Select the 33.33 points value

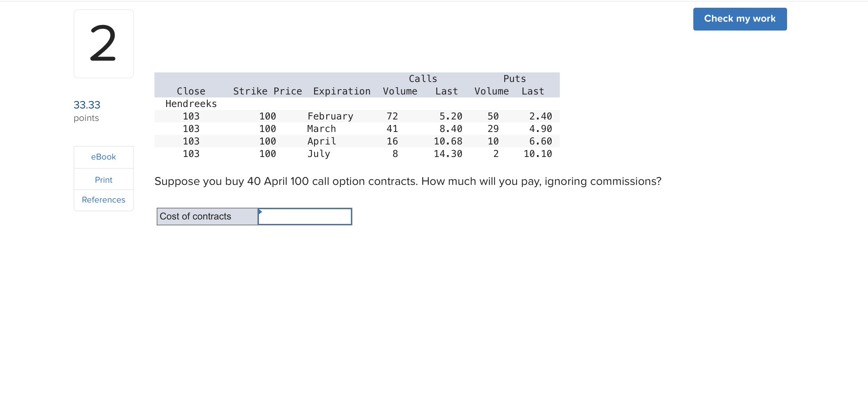pyautogui.click(x=87, y=105)
